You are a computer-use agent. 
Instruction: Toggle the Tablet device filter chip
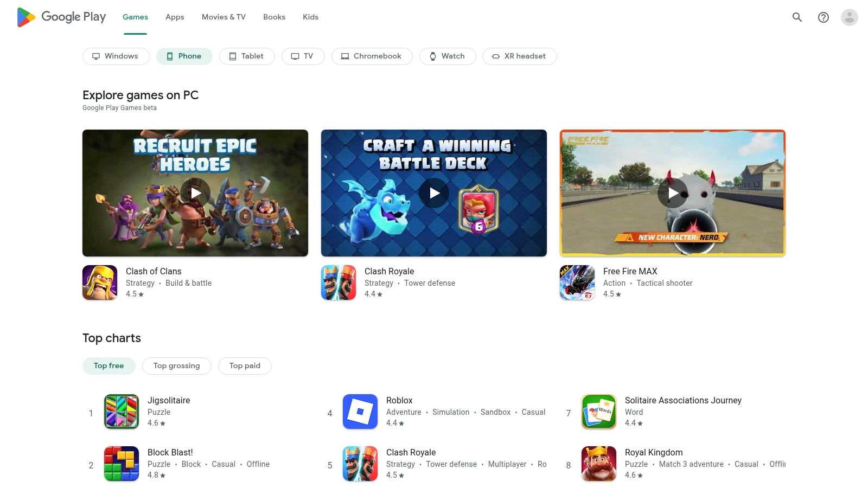(x=247, y=56)
